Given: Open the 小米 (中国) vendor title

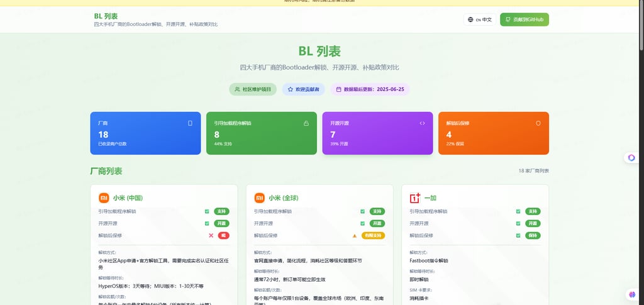Looking at the screenshot, I should tap(128, 198).
